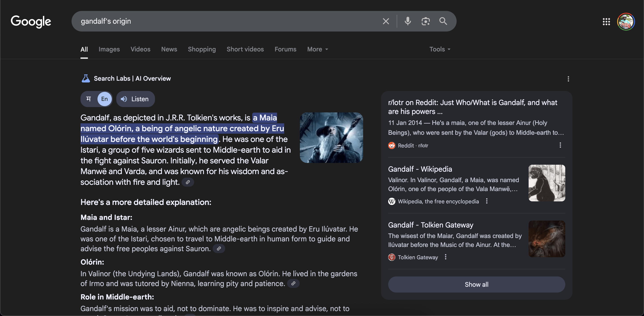Switch to the Shopping tab

202,49
